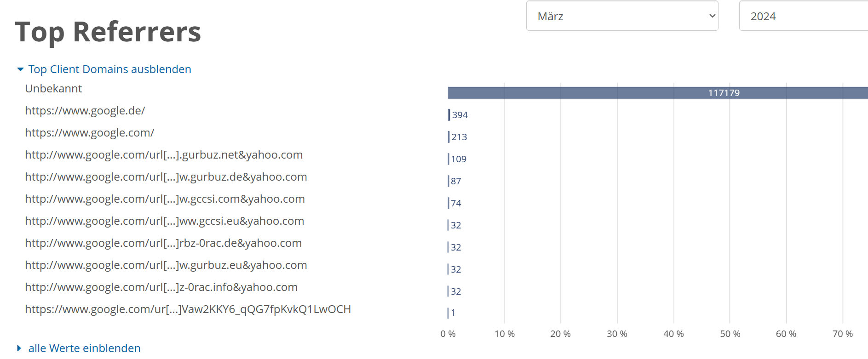The image size is (868, 359).
Task: Click the bar value 109
Action: coord(458,159)
